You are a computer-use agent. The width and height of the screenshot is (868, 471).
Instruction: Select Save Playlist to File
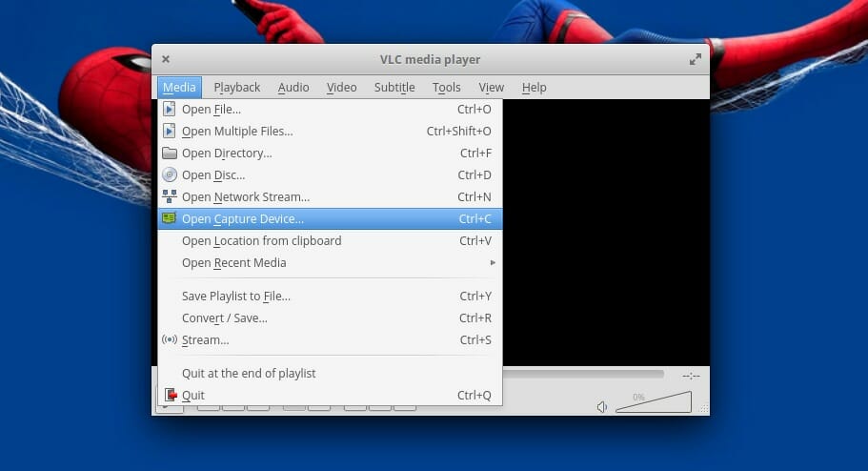click(330, 296)
